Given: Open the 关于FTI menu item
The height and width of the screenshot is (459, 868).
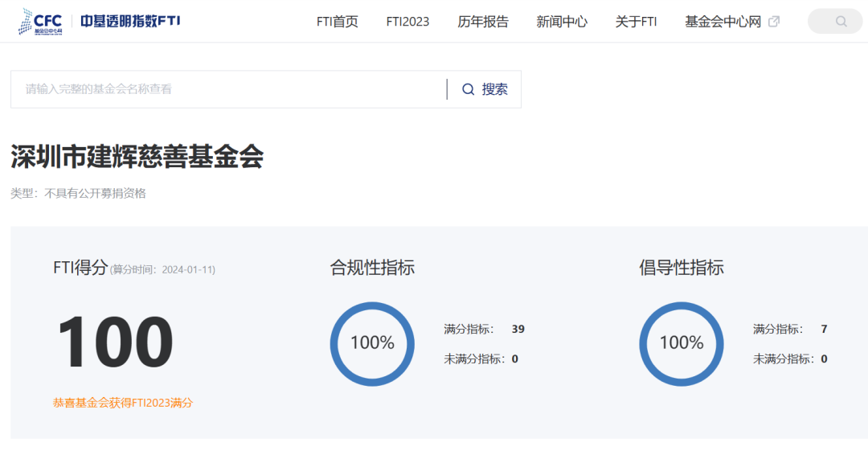Looking at the screenshot, I should (x=636, y=22).
